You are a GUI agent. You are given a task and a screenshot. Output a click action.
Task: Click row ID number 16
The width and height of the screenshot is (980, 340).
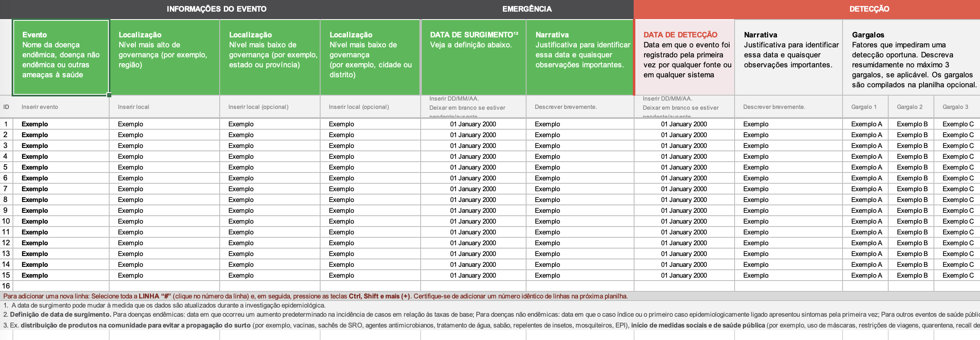[x=6, y=286]
